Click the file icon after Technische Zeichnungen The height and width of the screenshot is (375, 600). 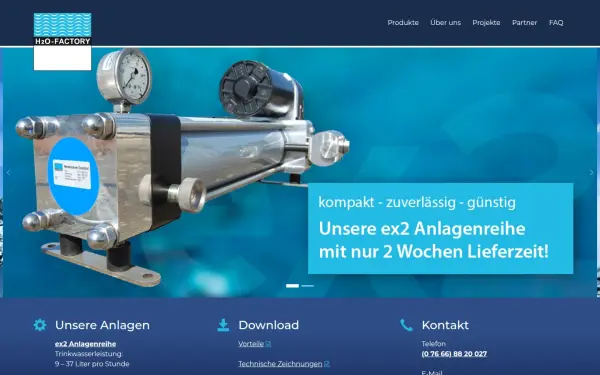[x=327, y=364]
